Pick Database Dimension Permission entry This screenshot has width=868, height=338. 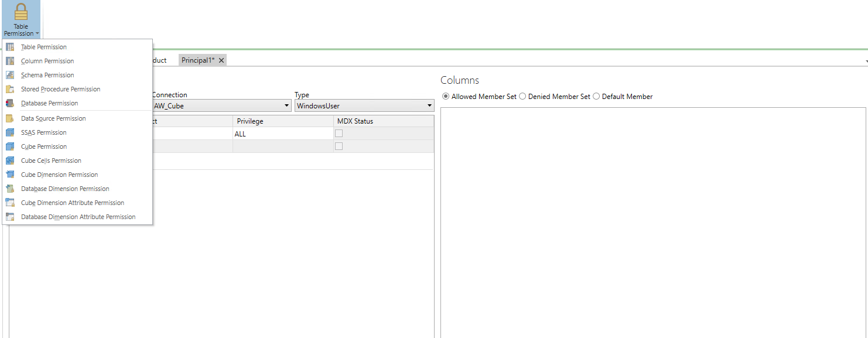coord(77,189)
